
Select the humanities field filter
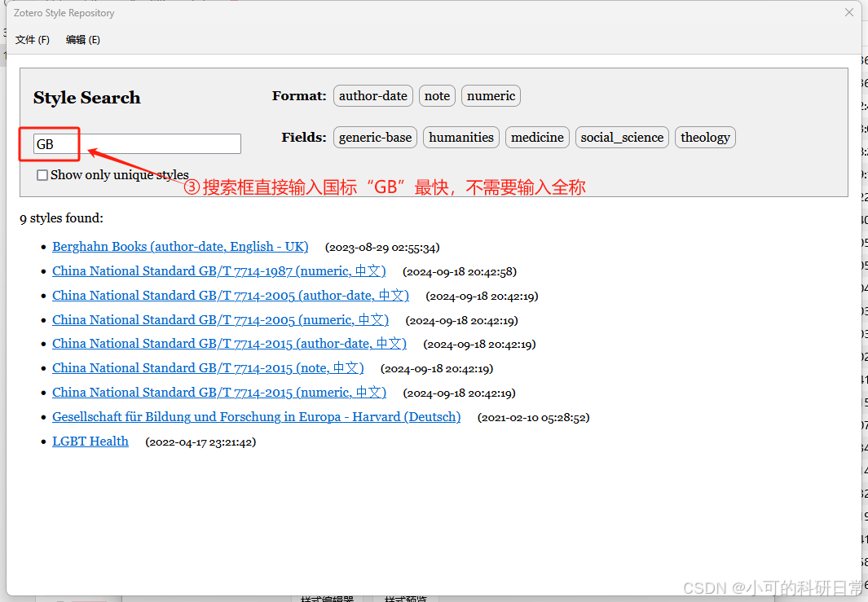click(461, 137)
